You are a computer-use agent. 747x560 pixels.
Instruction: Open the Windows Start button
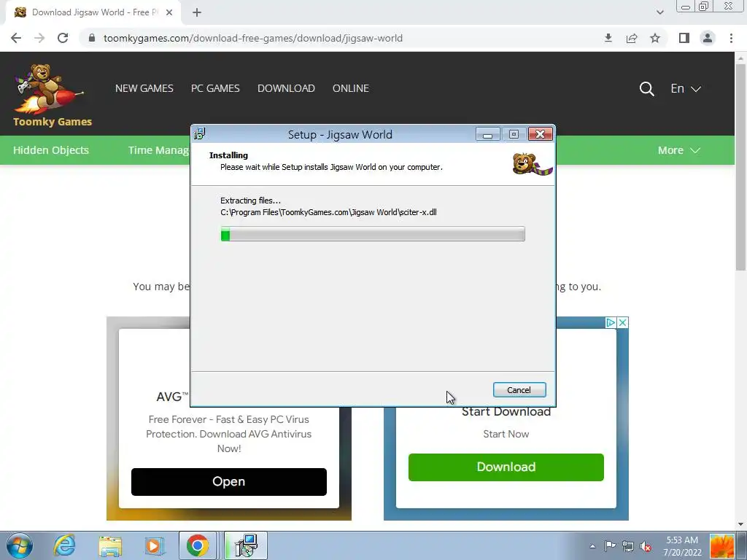[20, 545]
